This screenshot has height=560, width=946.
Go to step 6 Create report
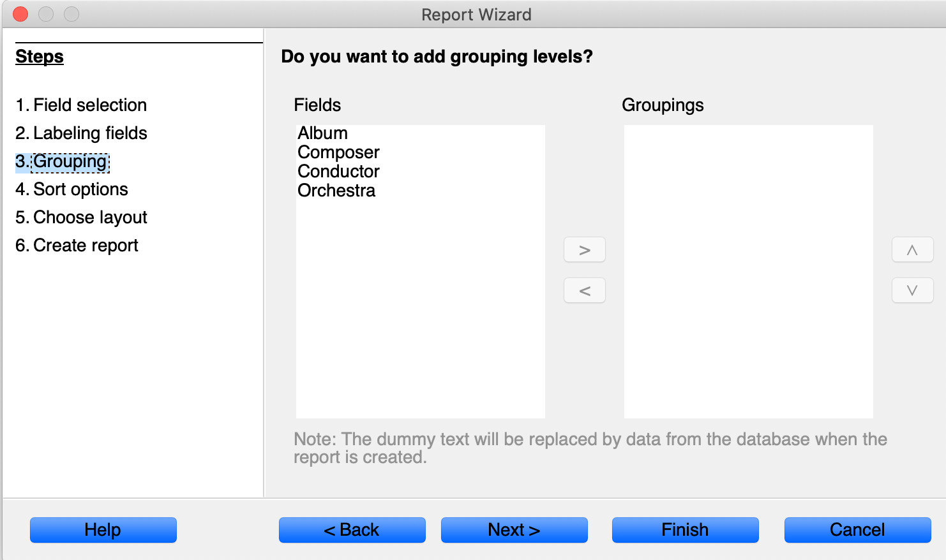pyautogui.click(x=77, y=246)
